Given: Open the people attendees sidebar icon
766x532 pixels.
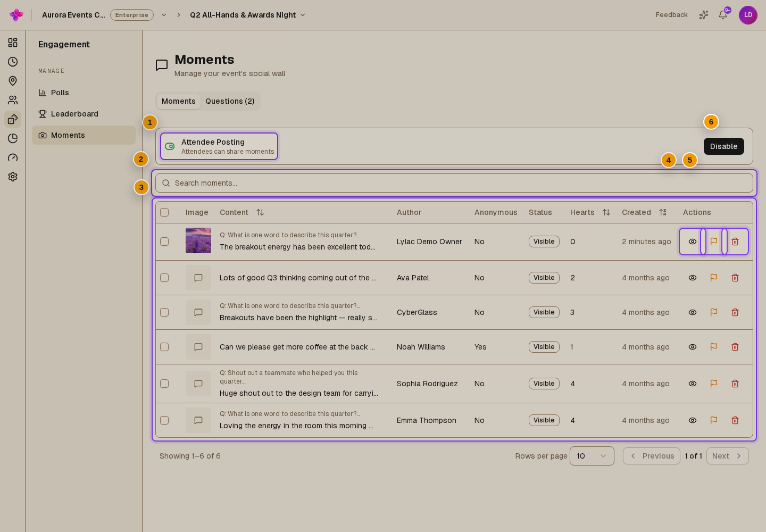Looking at the screenshot, I should pos(13,100).
